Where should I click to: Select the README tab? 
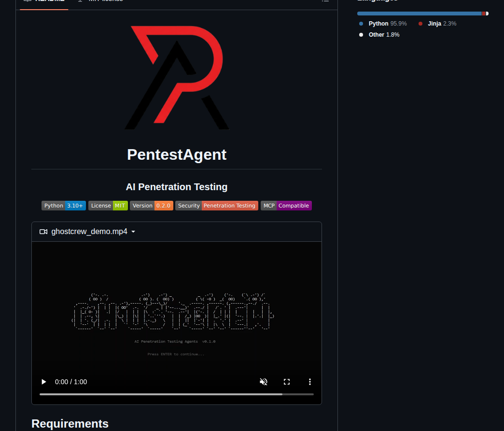coord(44,1)
